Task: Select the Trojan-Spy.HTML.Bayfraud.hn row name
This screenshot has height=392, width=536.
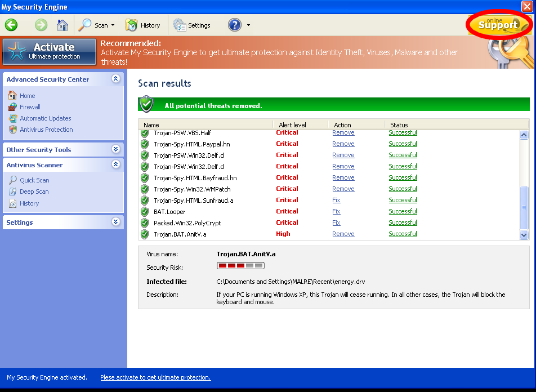Action: pos(195,178)
